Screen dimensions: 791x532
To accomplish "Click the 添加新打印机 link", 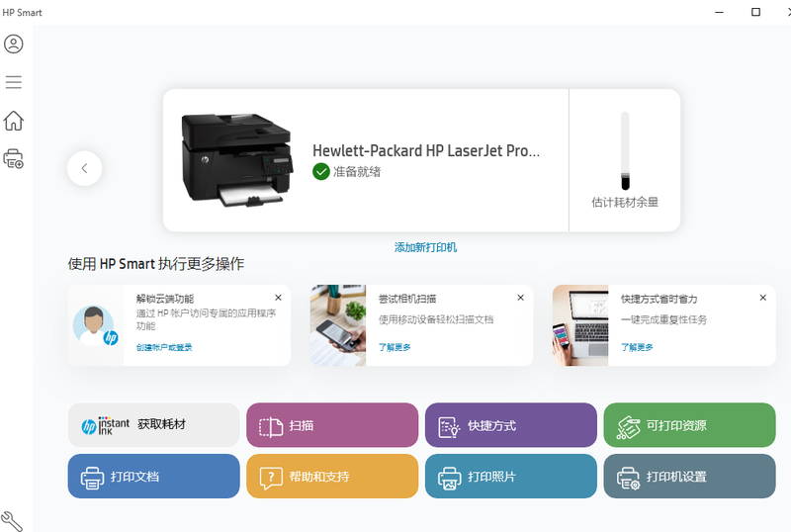I will click(425, 247).
